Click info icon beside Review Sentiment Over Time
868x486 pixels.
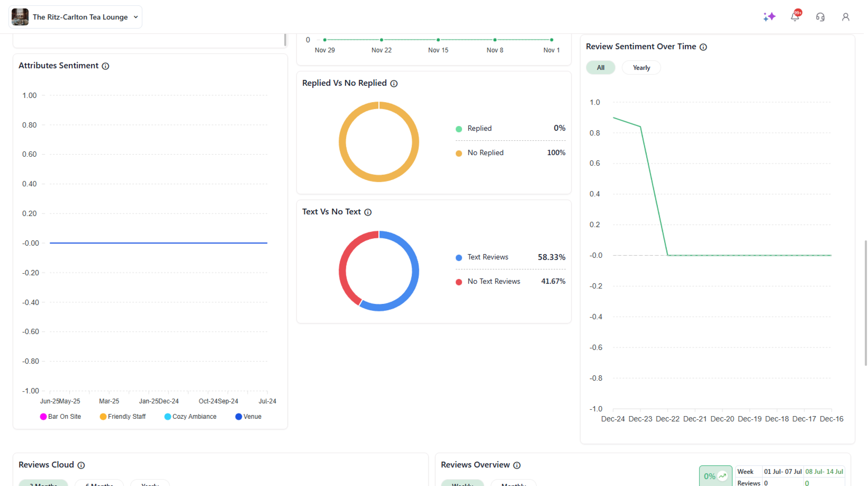(x=703, y=47)
